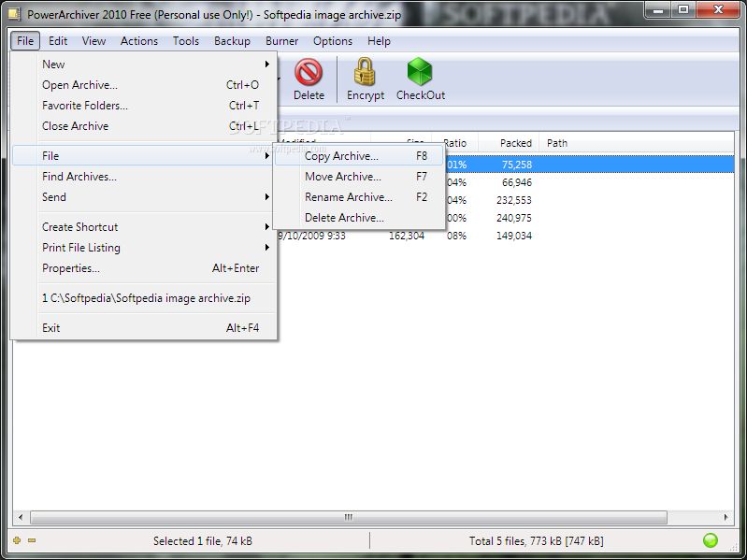
Task: Click the minus icon in status bar
Action: click(x=32, y=540)
